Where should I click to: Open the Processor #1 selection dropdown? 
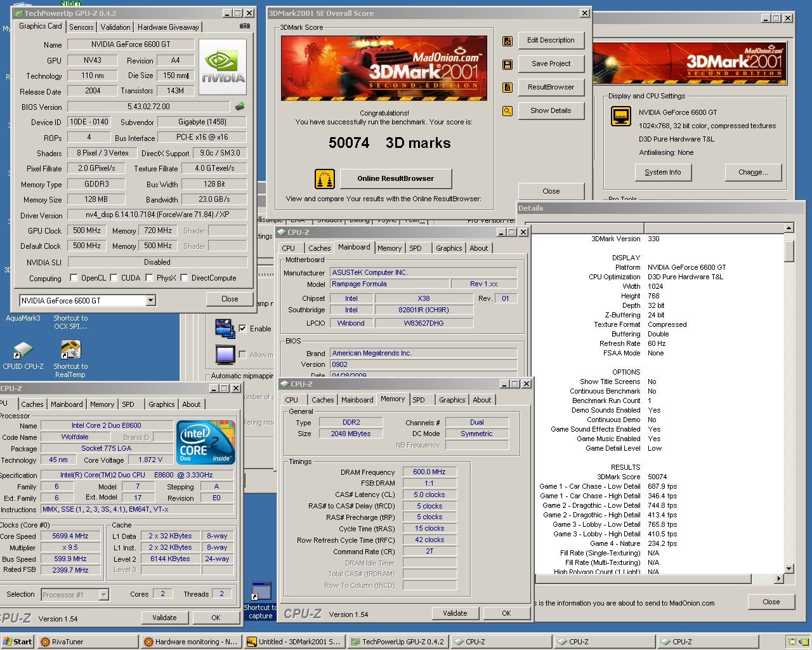(x=103, y=594)
